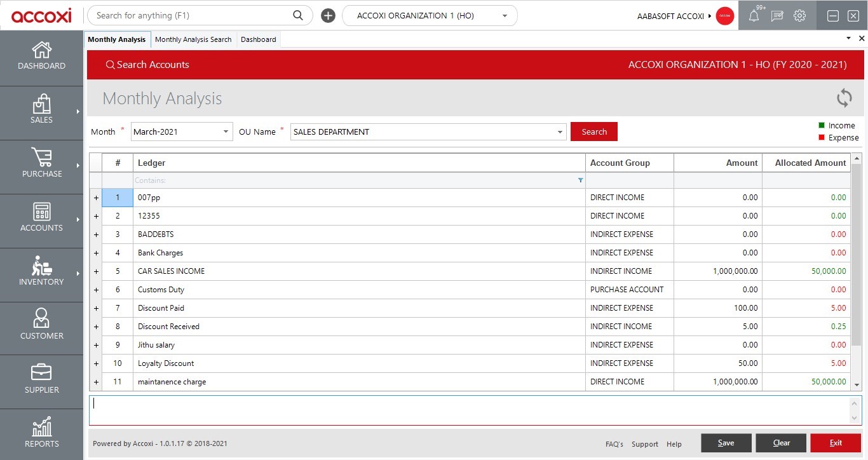Expand row 5 for CAR SALES INCOME
The width and height of the screenshot is (868, 460).
pos(96,271)
